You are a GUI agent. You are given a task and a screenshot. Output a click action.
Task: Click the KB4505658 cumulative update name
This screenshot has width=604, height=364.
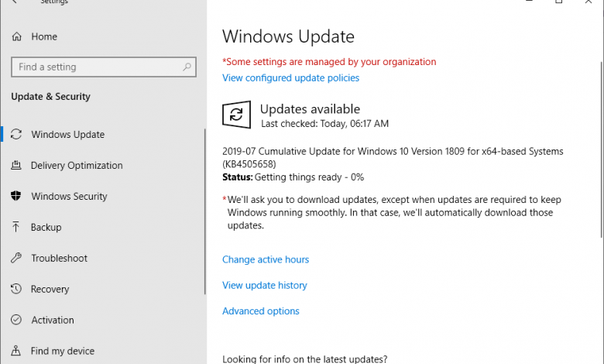393,157
